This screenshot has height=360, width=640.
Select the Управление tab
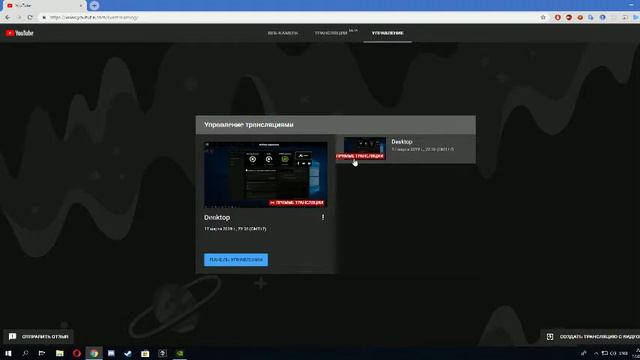click(x=387, y=33)
